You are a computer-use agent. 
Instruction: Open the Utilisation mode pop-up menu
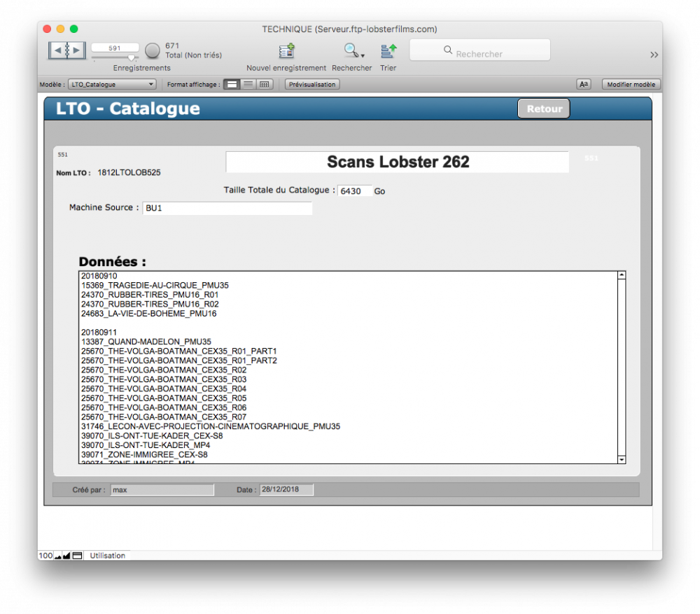click(107, 556)
